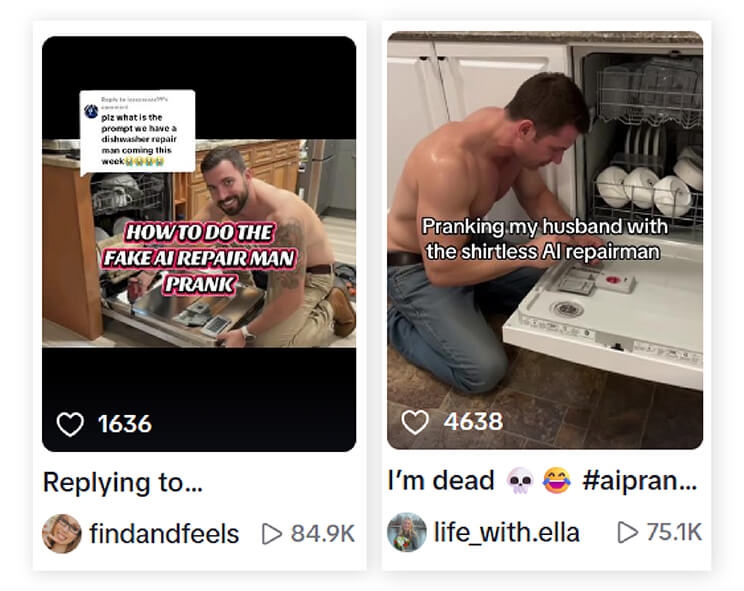Open the 'Replying to...' video caption
The width and height of the screenshot is (744, 591).
point(123,482)
